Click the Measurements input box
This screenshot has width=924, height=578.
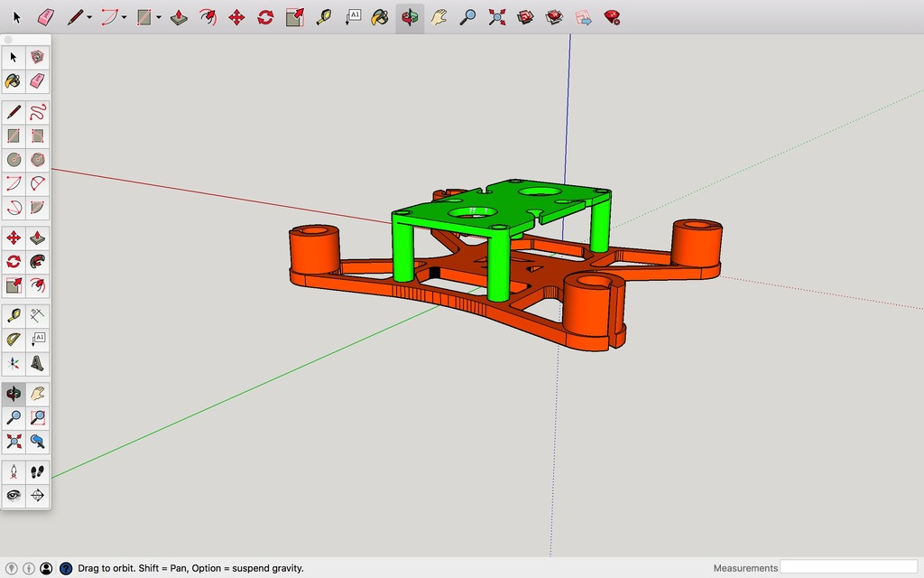point(847,567)
